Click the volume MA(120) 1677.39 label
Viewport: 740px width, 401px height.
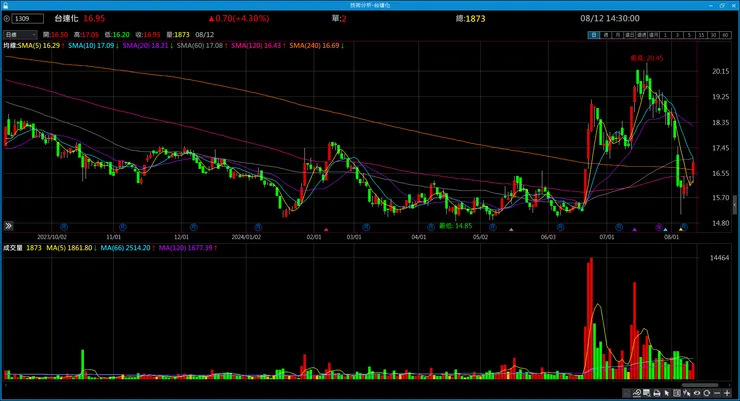pos(185,248)
